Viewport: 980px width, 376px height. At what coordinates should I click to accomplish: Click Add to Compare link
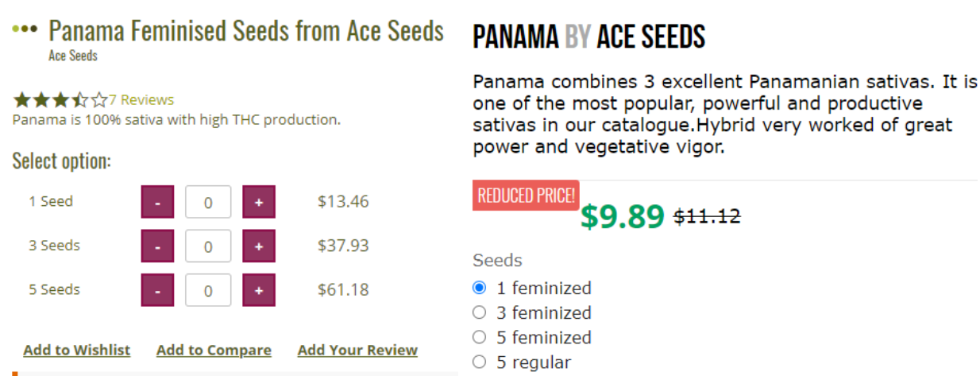coord(214,351)
